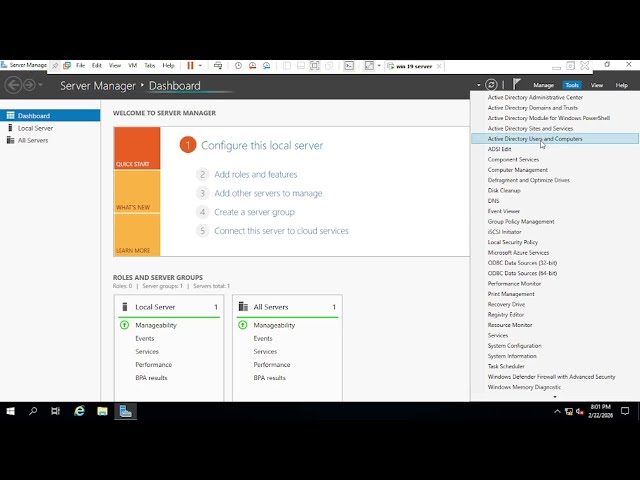The image size is (640, 480).
Task: Click the VMware pin toolbar icon
Action: [55, 66]
